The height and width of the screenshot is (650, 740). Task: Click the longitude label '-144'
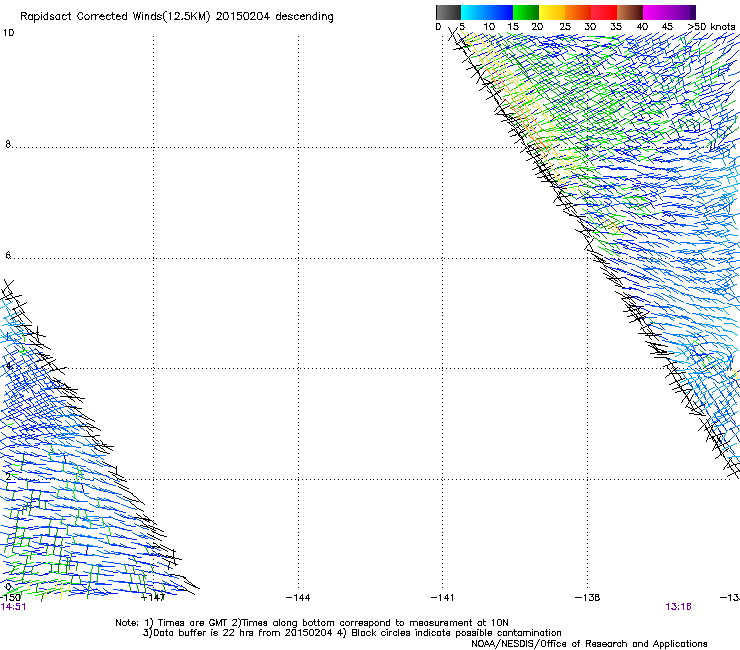[x=298, y=598]
